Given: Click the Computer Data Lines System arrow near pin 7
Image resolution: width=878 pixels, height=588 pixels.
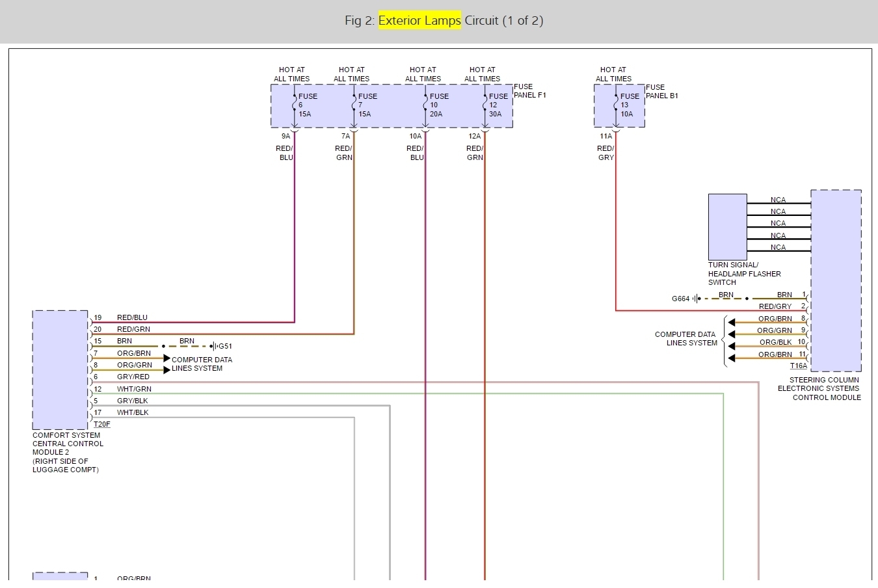Looking at the screenshot, I should pos(166,357).
